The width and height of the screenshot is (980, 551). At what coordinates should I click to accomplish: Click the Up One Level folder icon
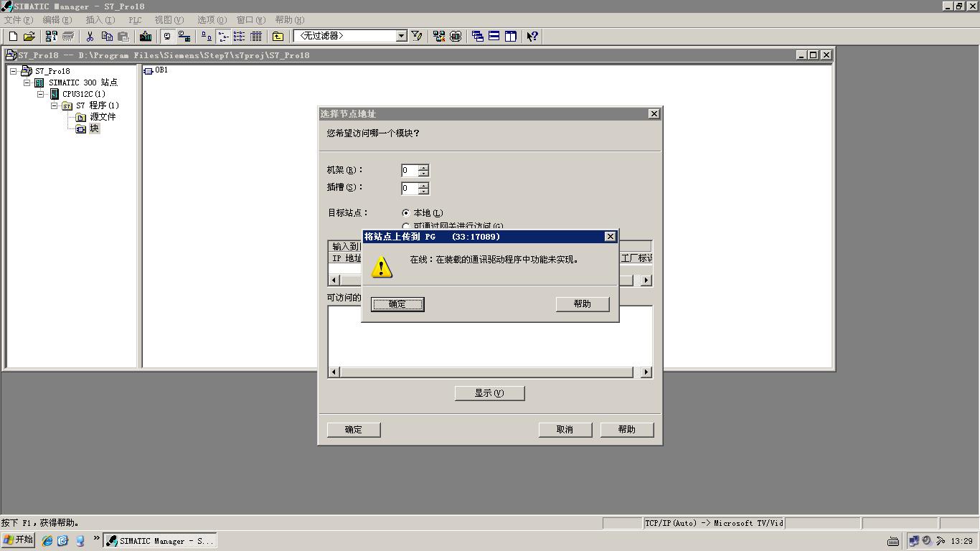coord(278,37)
